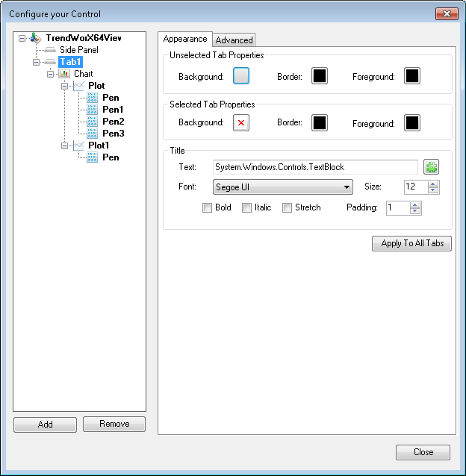Click the Title Text input field
Viewport: 466px width, 476px height.
pos(314,167)
